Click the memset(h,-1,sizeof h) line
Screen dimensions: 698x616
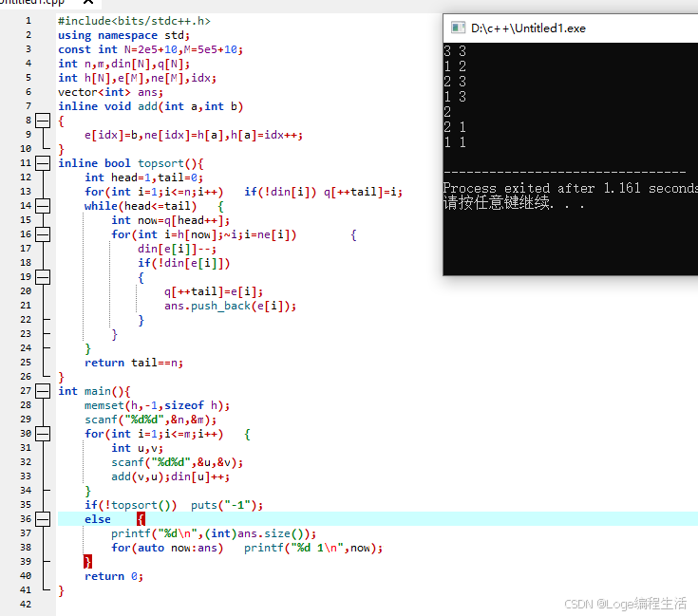pos(157,405)
